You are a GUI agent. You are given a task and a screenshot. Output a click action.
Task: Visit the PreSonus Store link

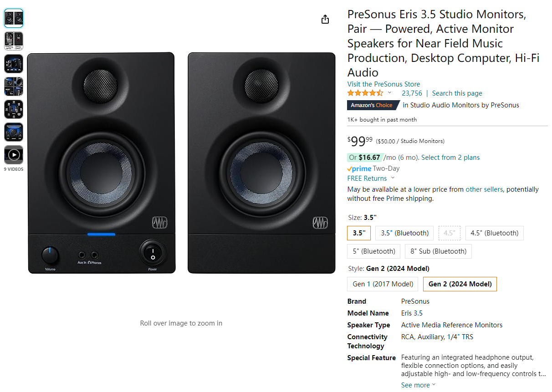[383, 84]
